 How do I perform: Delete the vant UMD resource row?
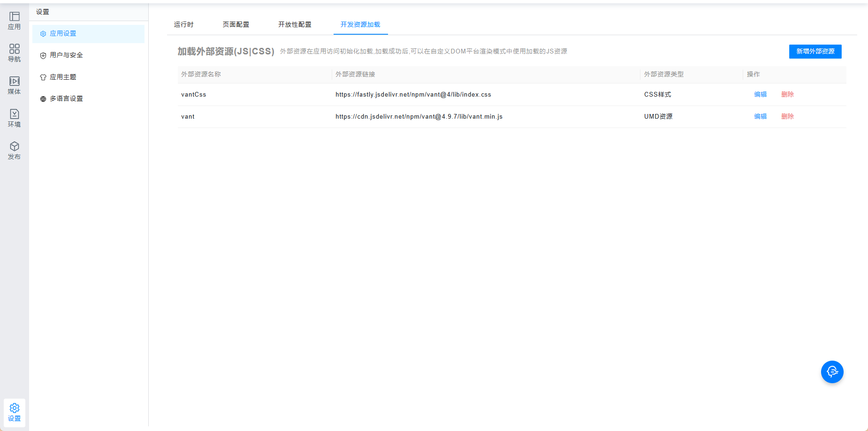pos(787,116)
